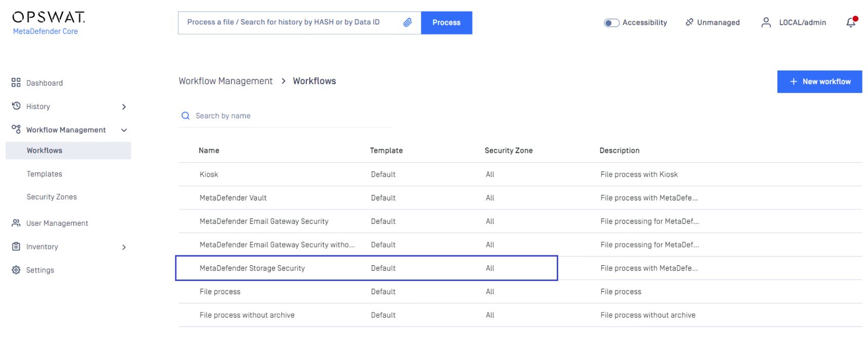Screen dimensions: 868x346
Task: Click the Process button
Action: coord(447,23)
